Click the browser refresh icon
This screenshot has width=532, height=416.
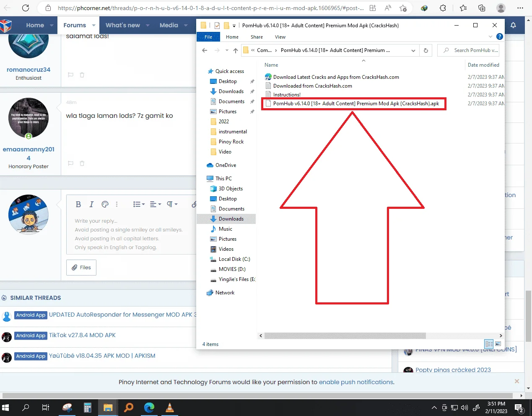click(x=26, y=8)
